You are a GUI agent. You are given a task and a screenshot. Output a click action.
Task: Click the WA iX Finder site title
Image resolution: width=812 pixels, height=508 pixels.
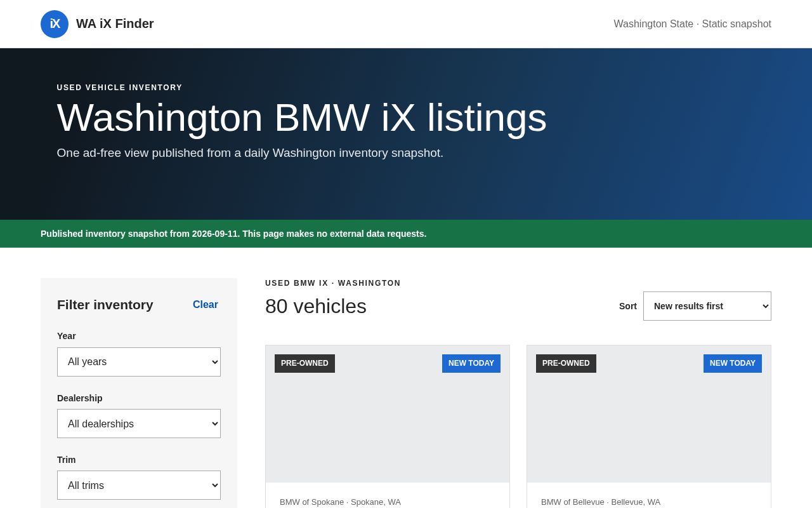[115, 24]
